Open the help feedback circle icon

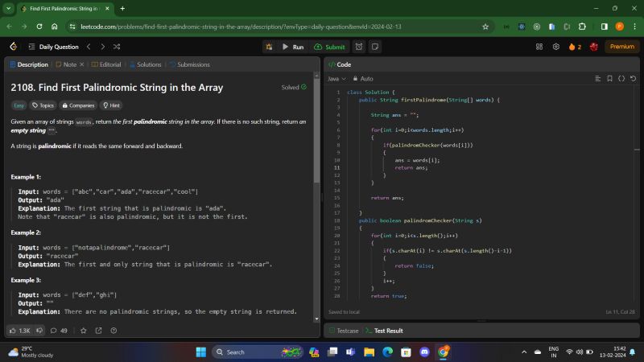tap(114, 331)
